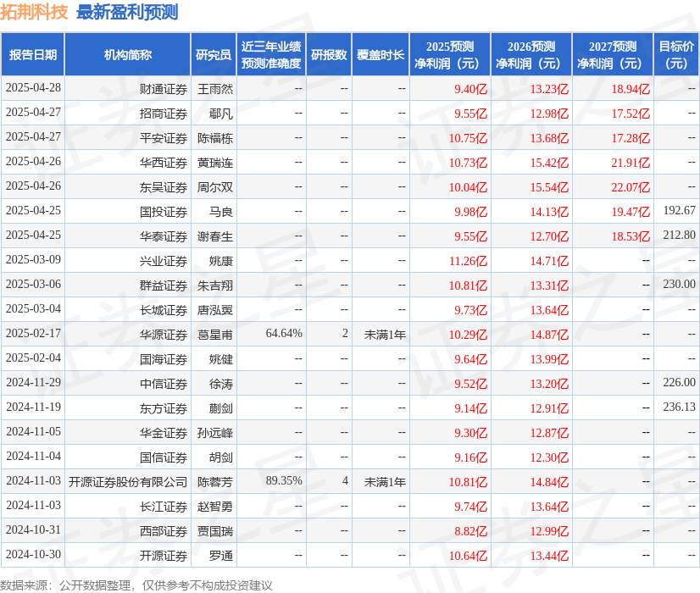Click the 89.35% accuracy value

tap(284, 480)
